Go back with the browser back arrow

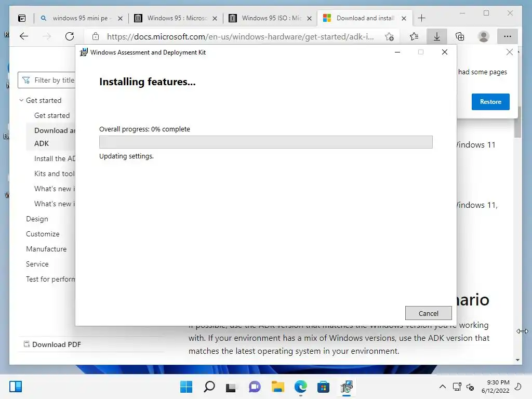click(24, 36)
